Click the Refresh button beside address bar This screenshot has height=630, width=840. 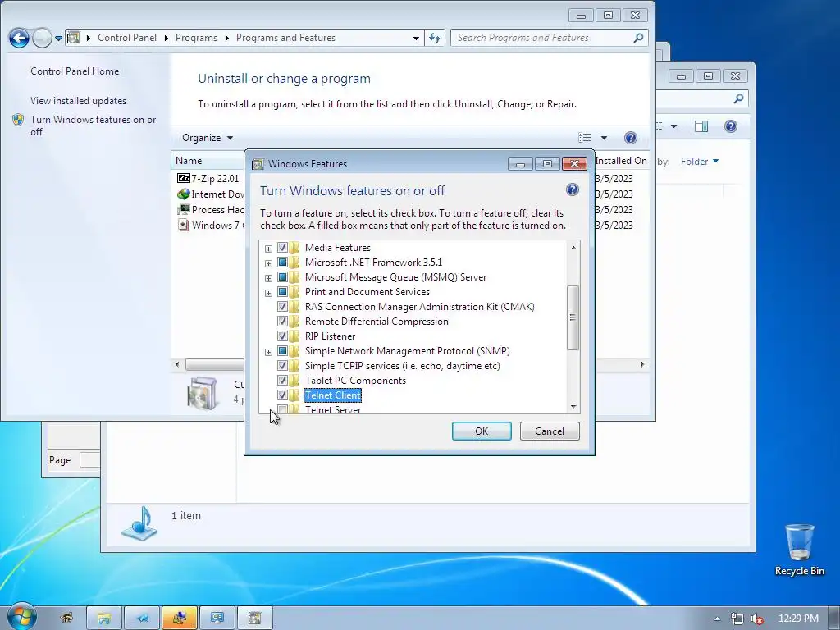pyautogui.click(x=435, y=38)
